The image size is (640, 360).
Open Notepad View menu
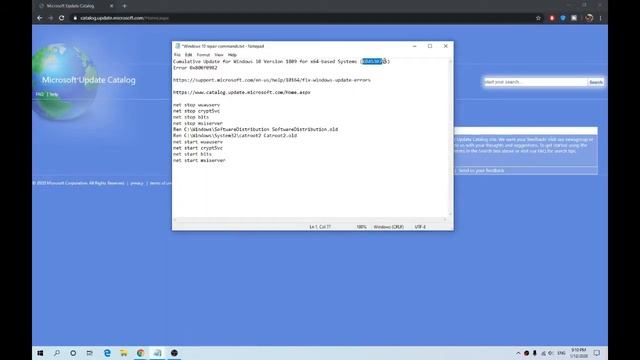click(219, 55)
